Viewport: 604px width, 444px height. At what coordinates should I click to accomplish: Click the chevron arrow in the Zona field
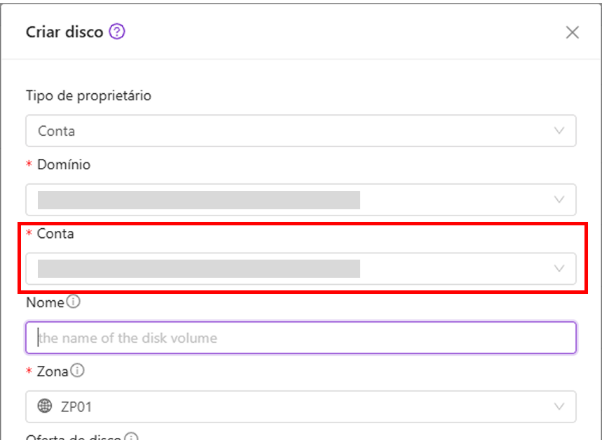coord(559,407)
